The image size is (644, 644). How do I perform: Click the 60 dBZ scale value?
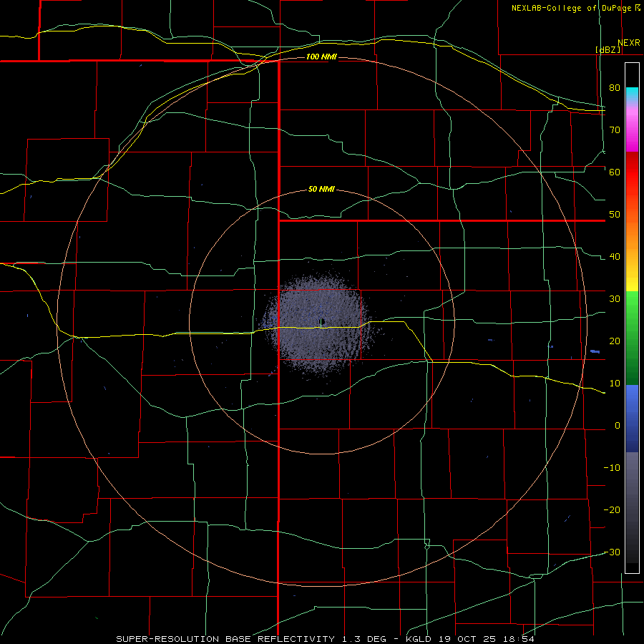(x=615, y=172)
